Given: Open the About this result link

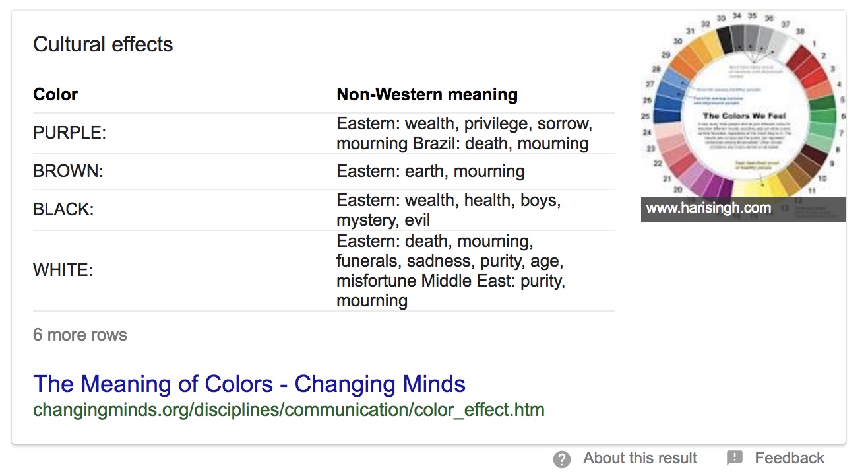Looking at the screenshot, I should (640, 458).
